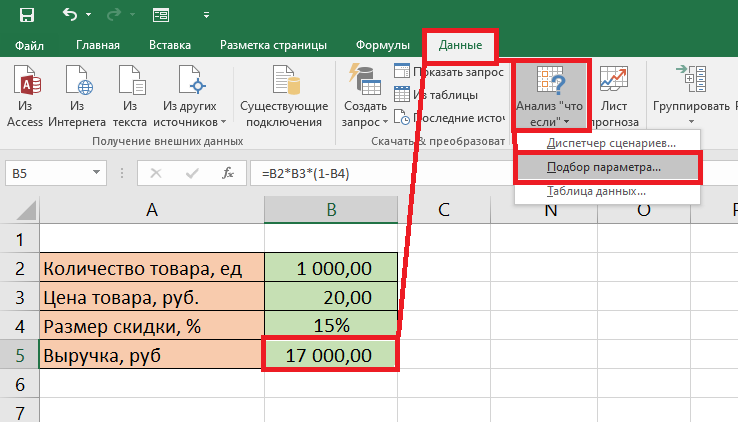The image size is (738, 422).
Task: Click the Из Интернета web import icon
Action: point(79,80)
